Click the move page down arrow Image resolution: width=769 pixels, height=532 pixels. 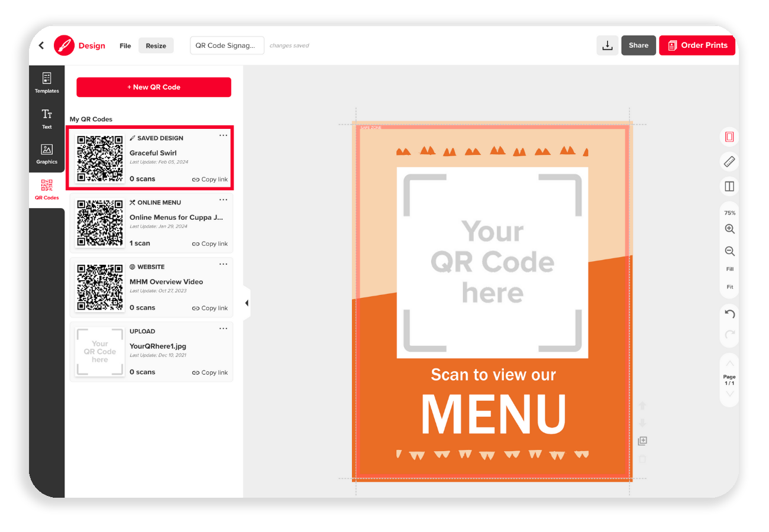point(642,423)
